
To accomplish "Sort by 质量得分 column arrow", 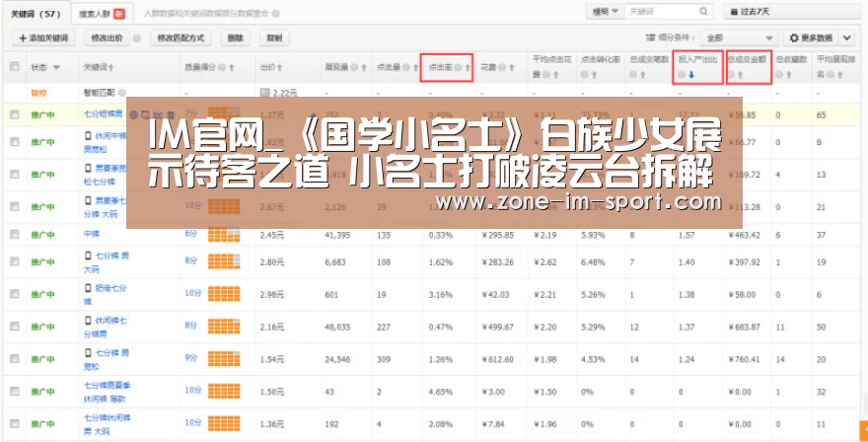I will coord(232,67).
